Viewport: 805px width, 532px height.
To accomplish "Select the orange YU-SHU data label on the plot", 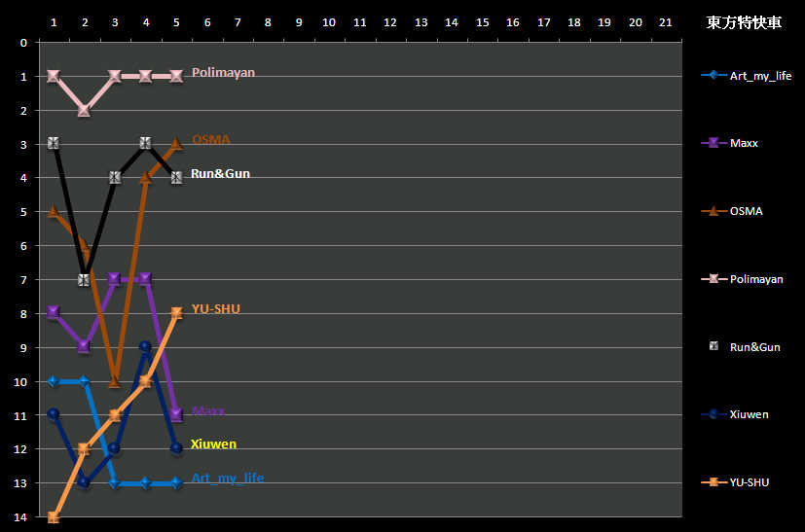I will pos(215,309).
